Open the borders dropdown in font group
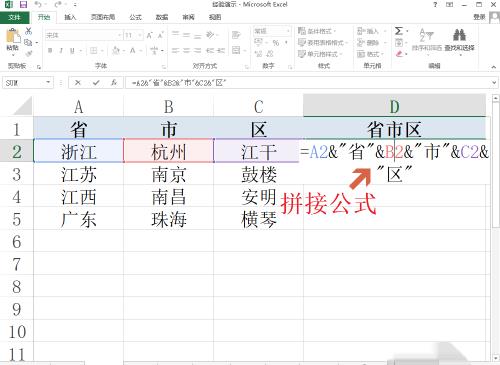 (x=103, y=51)
